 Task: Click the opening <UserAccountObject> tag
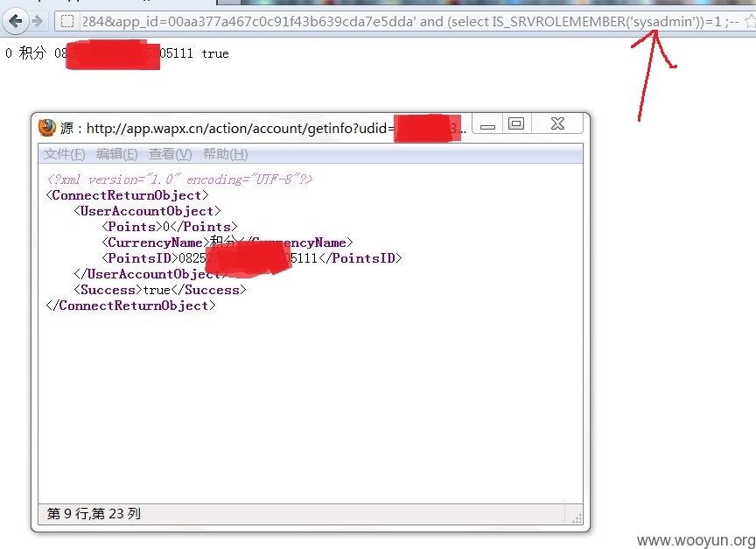coord(148,211)
